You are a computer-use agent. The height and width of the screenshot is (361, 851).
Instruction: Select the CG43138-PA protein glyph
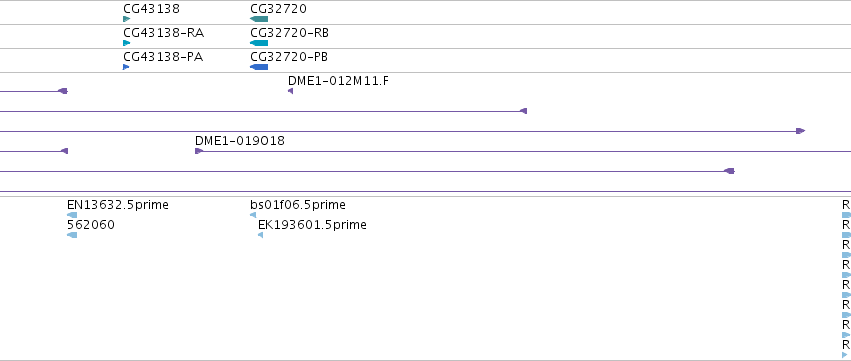[x=126, y=67]
